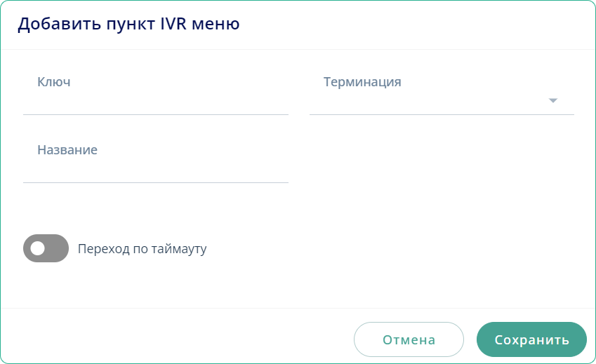Toggle the timeout transition switch knob

click(x=38, y=248)
